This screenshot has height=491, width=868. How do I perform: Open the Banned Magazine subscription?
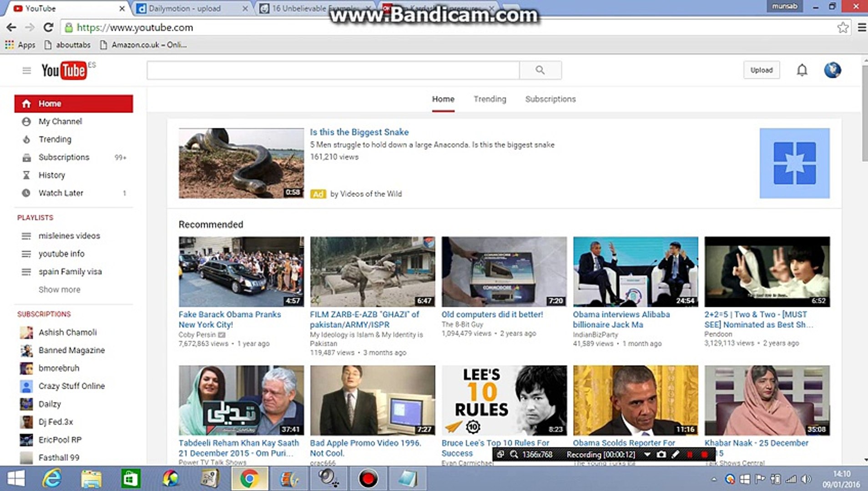(x=71, y=350)
